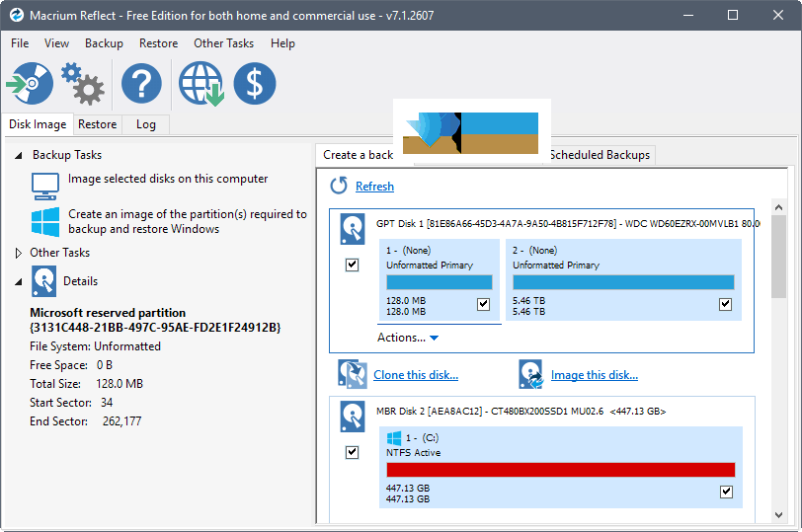Click the Total Size: 128.0 MB line
The height and width of the screenshot is (532, 802).
tap(87, 384)
